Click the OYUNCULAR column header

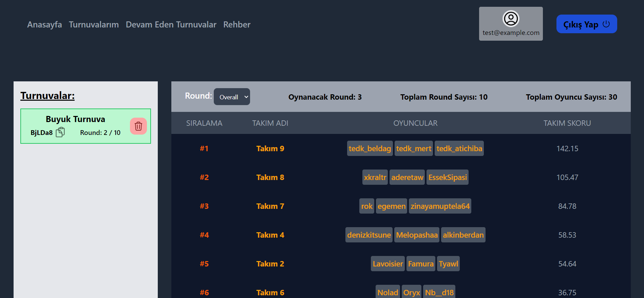coord(415,123)
